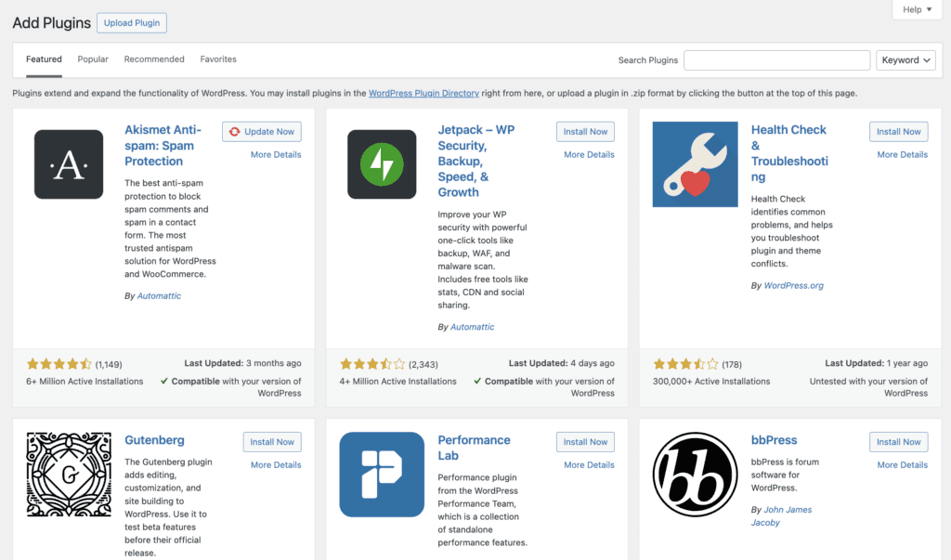Image resolution: width=951 pixels, height=560 pixels.
Task: Click '4+ Million Active Installations' text
Action: [397, 382]
